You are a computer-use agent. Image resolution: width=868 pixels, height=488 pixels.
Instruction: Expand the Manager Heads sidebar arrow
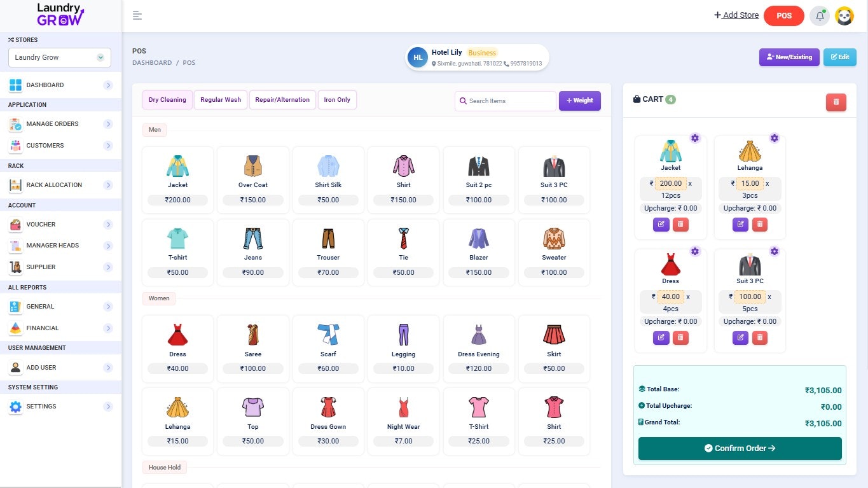click(x=108, y=246)
